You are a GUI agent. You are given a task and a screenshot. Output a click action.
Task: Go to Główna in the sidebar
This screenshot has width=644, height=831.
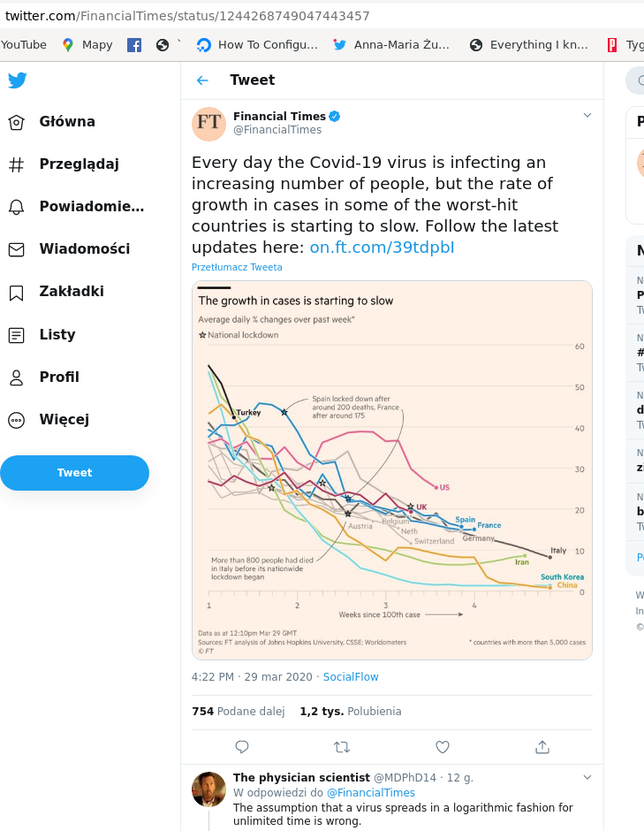(x=66, y=122)
